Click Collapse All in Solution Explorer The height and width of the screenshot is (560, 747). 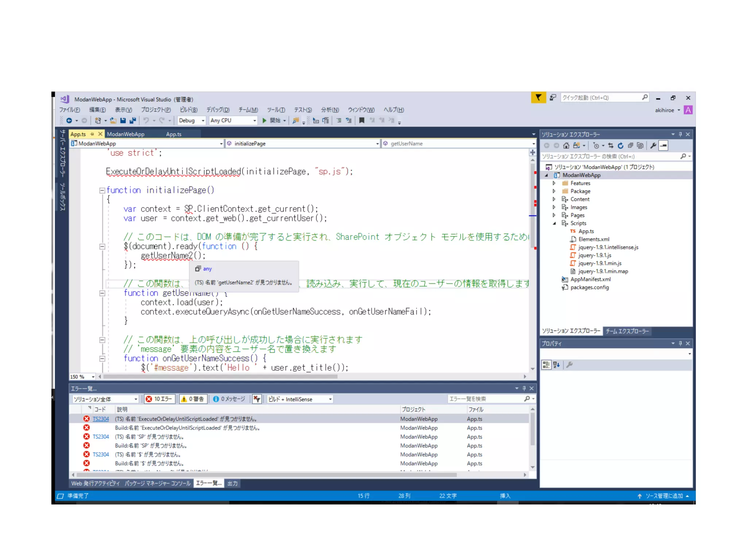click(630, 145)
